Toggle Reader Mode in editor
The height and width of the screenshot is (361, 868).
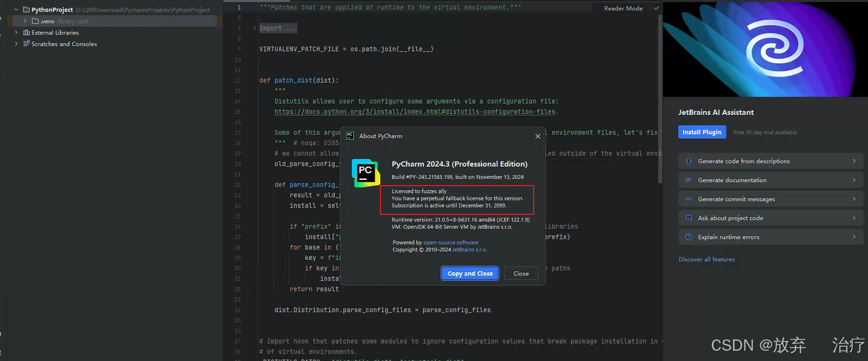pyautogui.click(x=623, y=8)
